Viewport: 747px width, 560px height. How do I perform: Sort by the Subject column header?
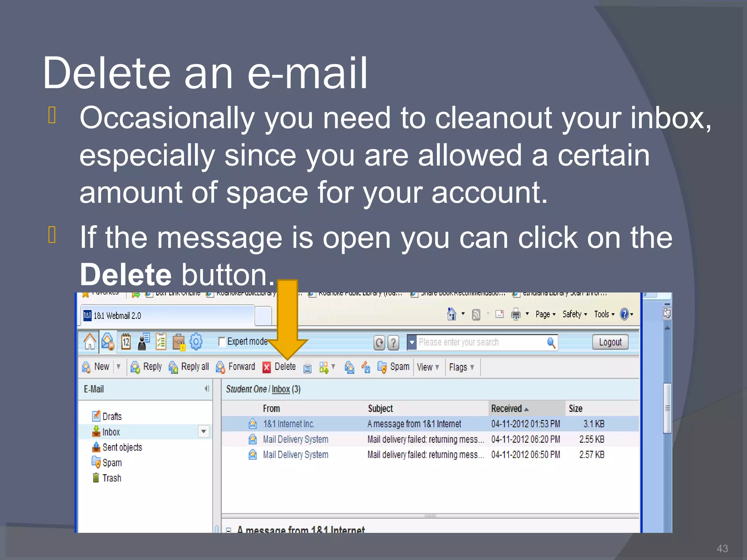[x=380, y=408]
